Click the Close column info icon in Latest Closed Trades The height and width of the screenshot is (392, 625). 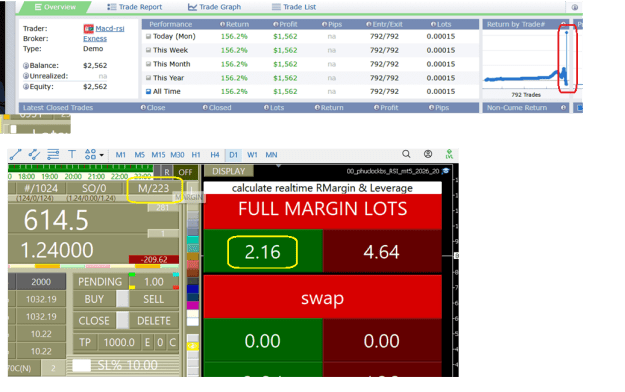tap(143, 108)
